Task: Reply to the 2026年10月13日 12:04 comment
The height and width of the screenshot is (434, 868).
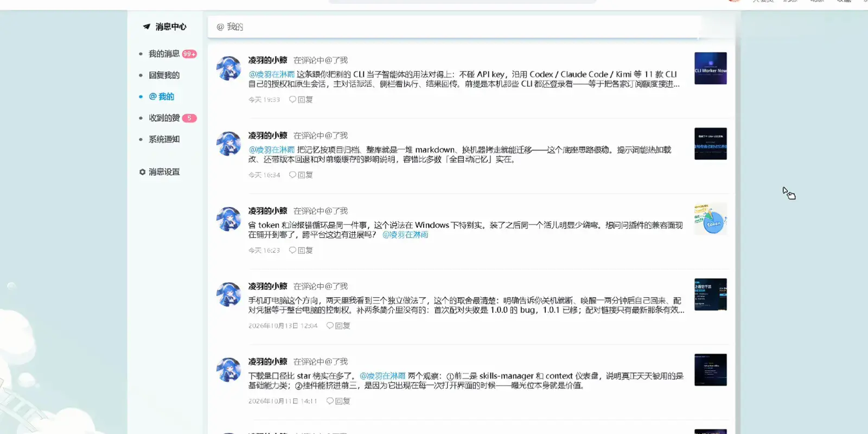Action: pyautogui.click(x=339, y=326)
